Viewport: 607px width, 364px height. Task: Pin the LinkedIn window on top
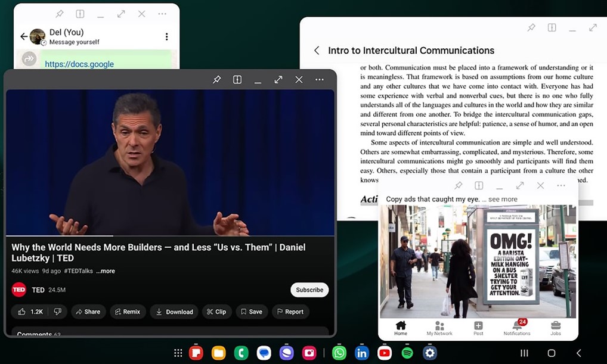tap(459, 186)
